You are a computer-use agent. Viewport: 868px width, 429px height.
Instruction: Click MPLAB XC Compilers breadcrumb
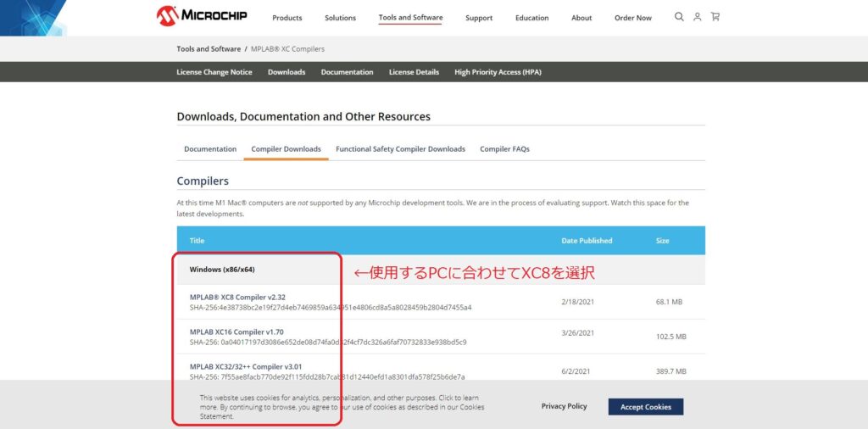point(288,48)
